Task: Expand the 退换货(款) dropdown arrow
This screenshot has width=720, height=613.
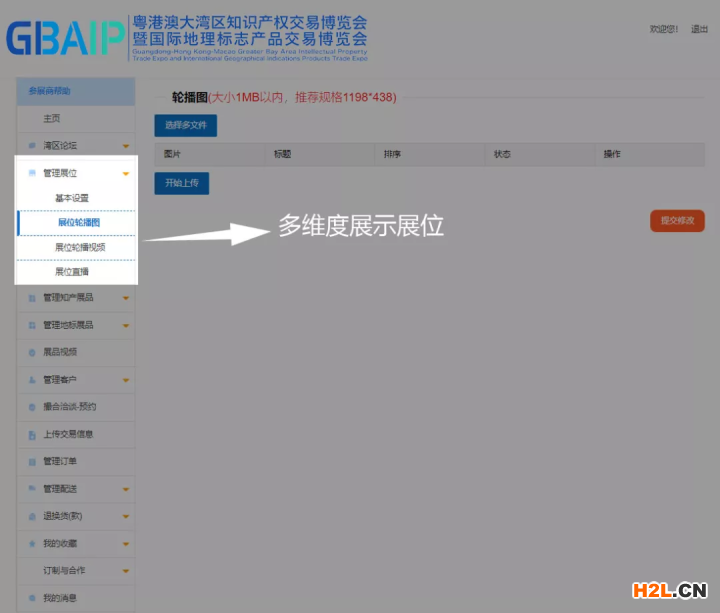Action: pyautogui.click(x=126, y=517)
